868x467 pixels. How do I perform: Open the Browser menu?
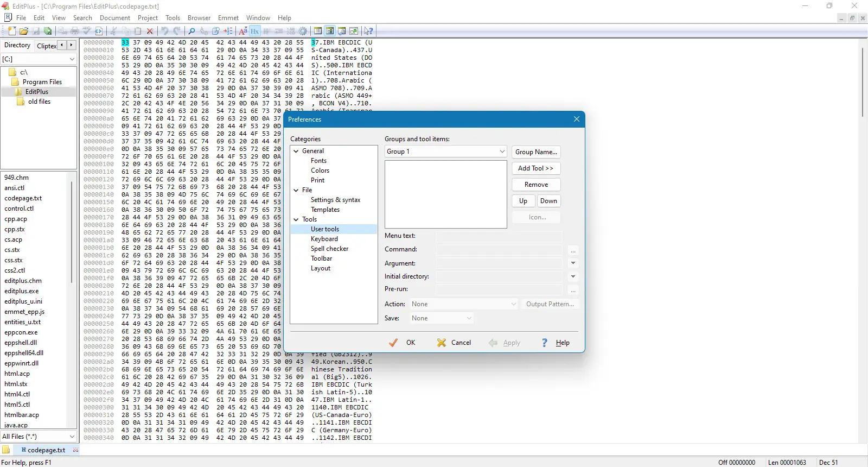click(x=199, y=18)
